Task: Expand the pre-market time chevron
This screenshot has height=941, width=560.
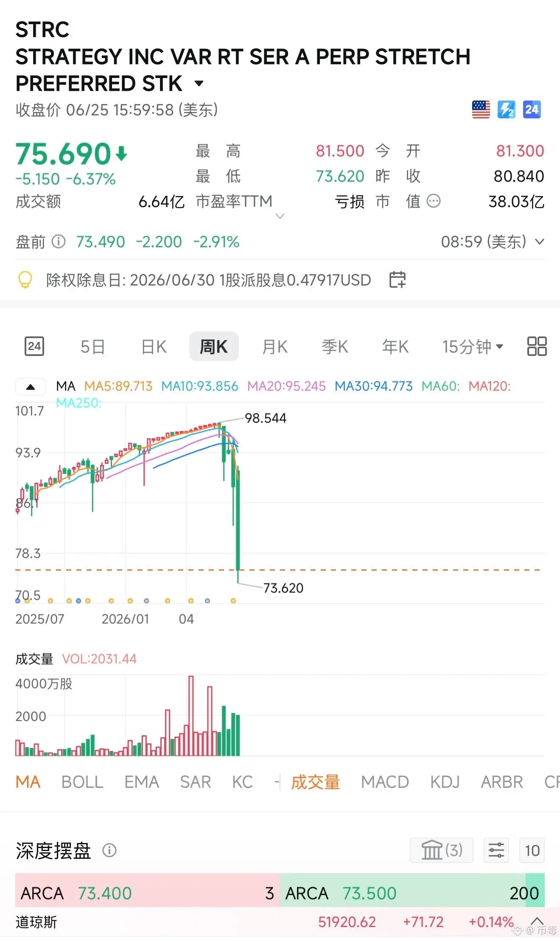Action: point(540,242)
